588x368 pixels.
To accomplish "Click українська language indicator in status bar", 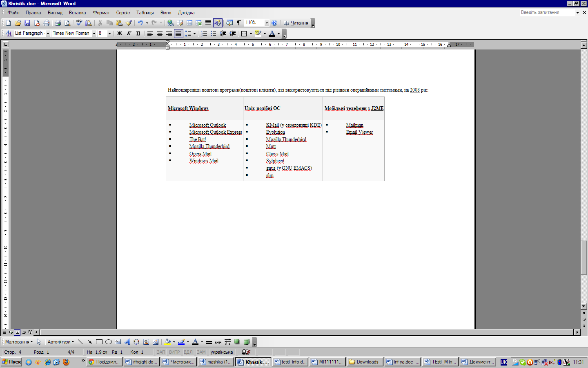I will (222, 352).
